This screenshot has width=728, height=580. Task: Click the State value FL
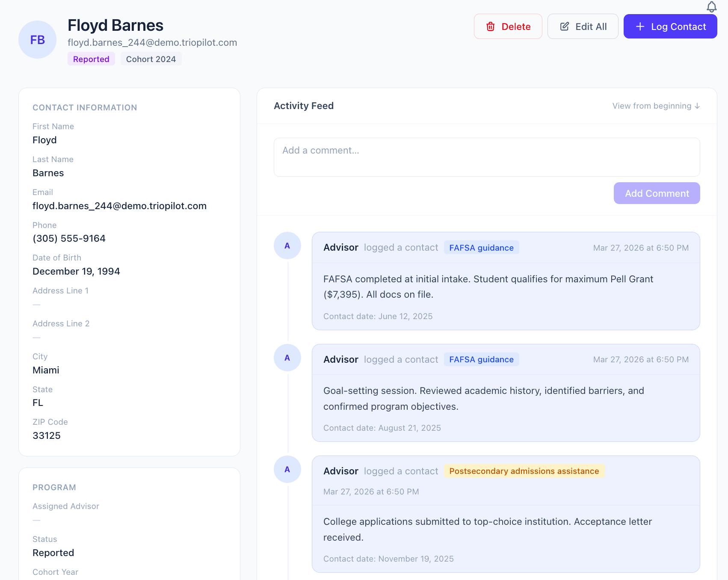coord(38,403)
